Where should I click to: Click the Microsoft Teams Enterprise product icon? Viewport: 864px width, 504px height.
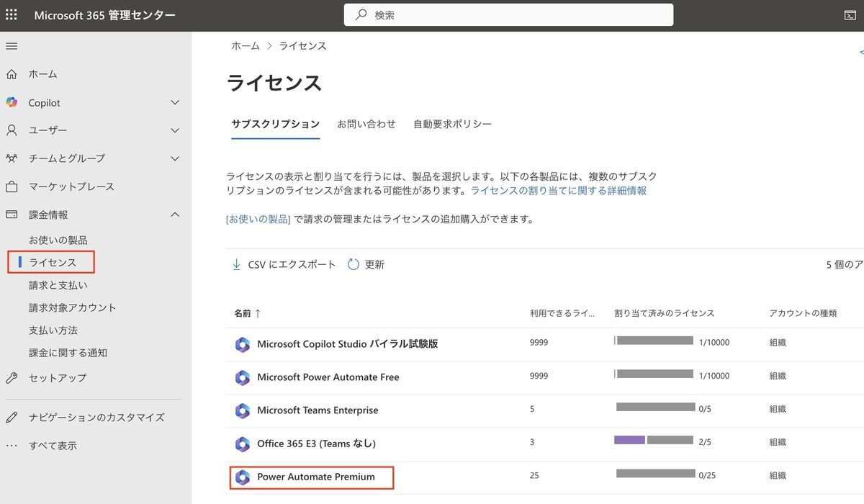(243, 410)
